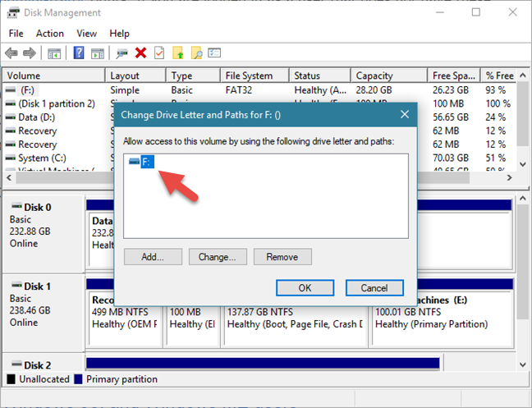Click volume list scroll down arrow
Image resolution: width=532 pixels, height=408 pixels.
(x=523, y=164)
